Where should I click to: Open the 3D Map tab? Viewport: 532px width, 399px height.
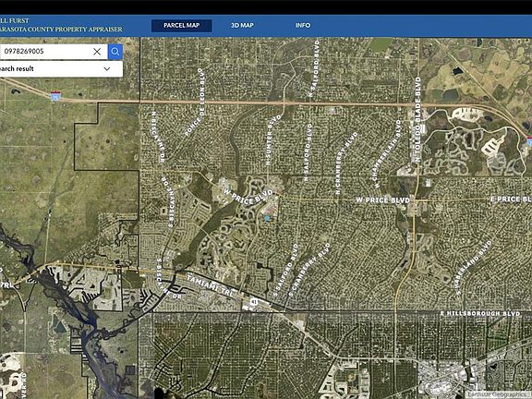242,26
